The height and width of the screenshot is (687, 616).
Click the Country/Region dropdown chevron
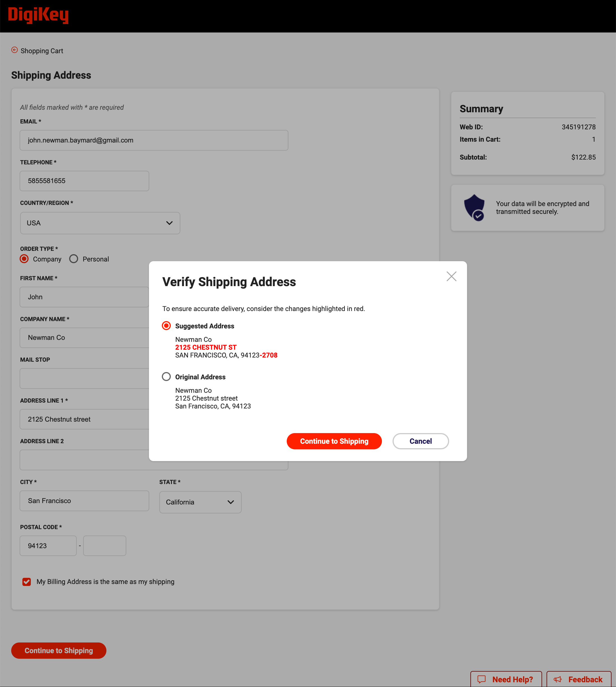[x=170, y=223]
